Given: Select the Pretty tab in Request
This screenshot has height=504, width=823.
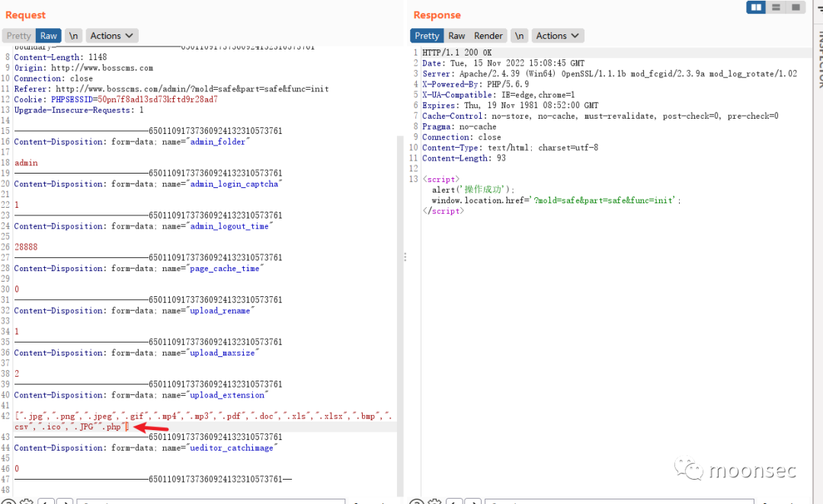Looking at the screenshot, I should click(19, 36).
